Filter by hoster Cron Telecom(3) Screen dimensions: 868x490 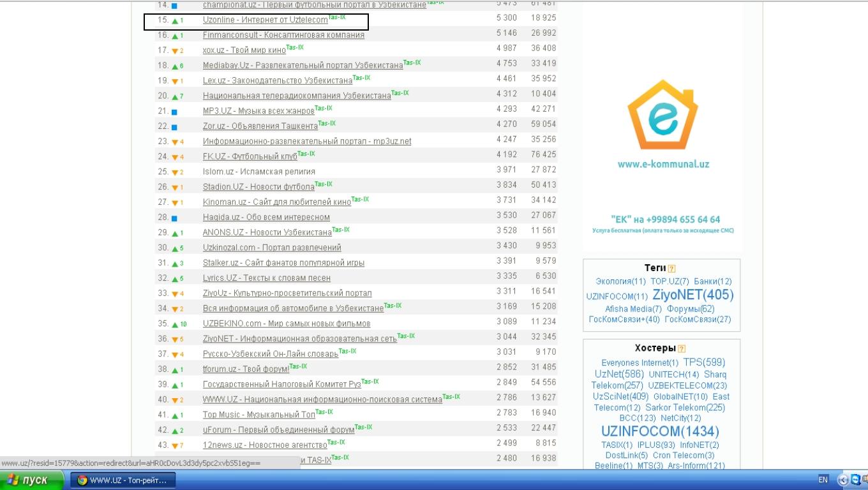tap(684, 456)
